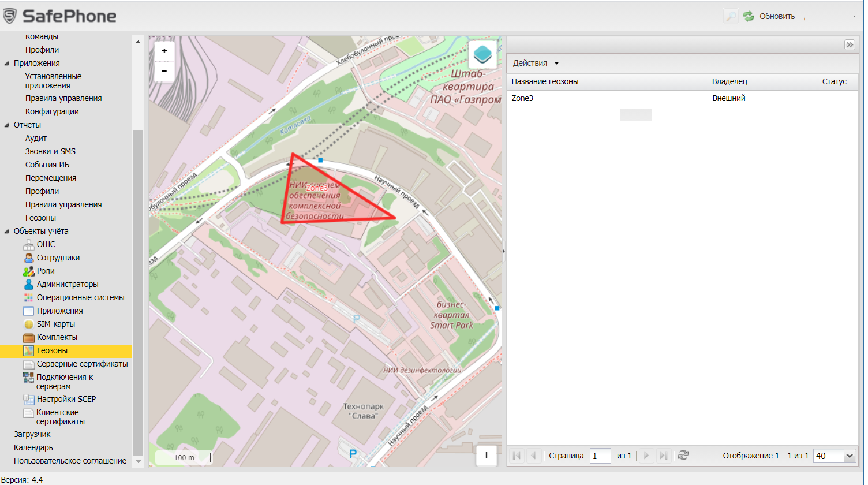The width and height of the screenshot is (868, 485).
Task: Click the SIM-карты icon
Action: (x=29, y=324)
